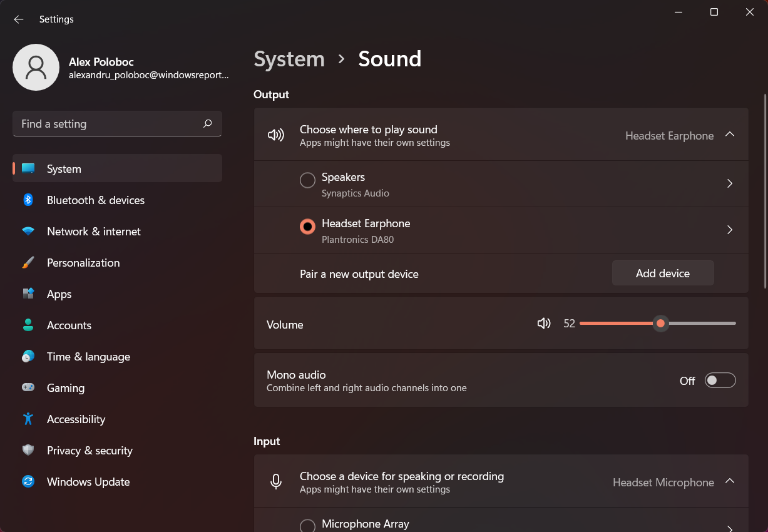Click the Add device button
The height and width of the screenshot is (532, 768).
pyautogui.click(x=662, y=273)
